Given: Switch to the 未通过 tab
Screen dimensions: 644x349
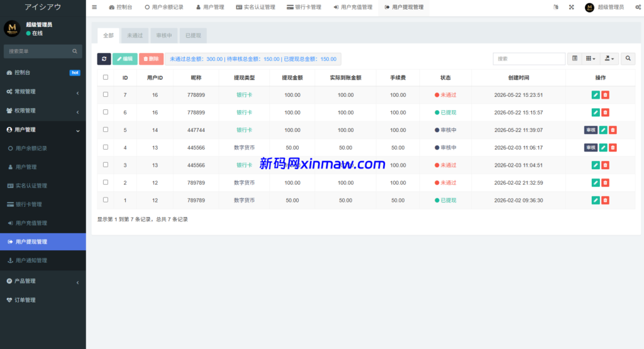Looking at the screenshot, I should point(135,36).
